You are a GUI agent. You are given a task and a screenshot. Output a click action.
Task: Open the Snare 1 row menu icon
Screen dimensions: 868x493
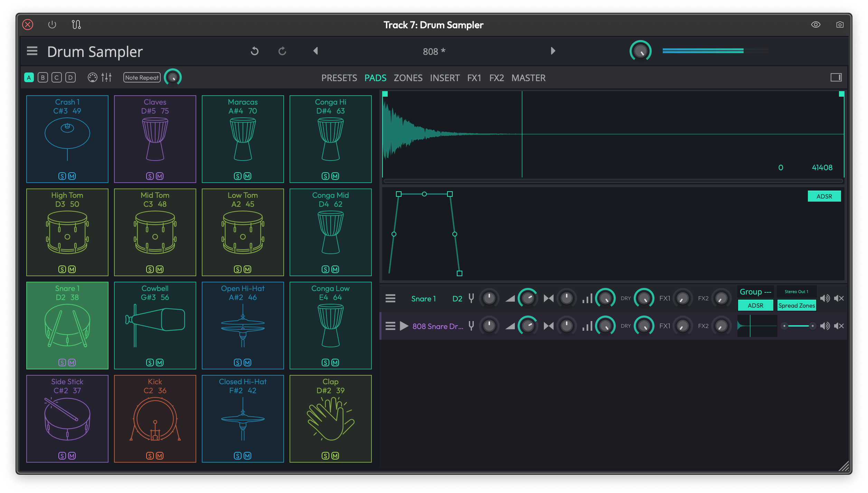click(x=390, y=298)
